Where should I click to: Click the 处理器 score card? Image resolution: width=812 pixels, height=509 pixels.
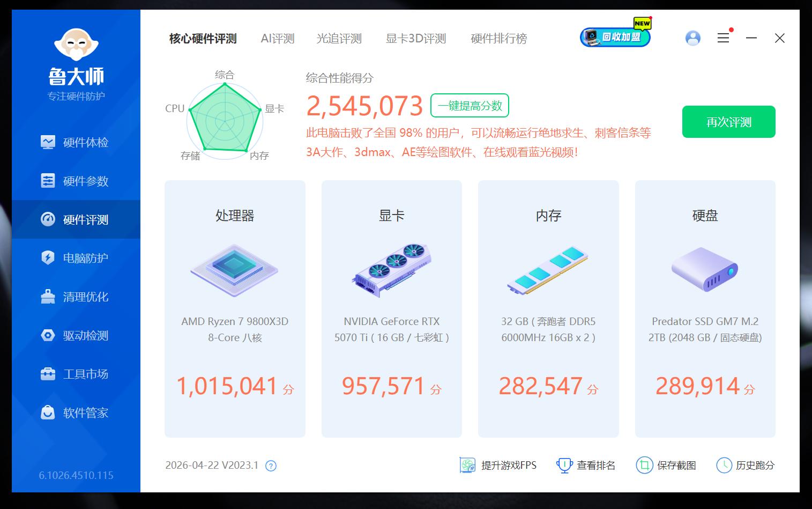tap(235, 308)
